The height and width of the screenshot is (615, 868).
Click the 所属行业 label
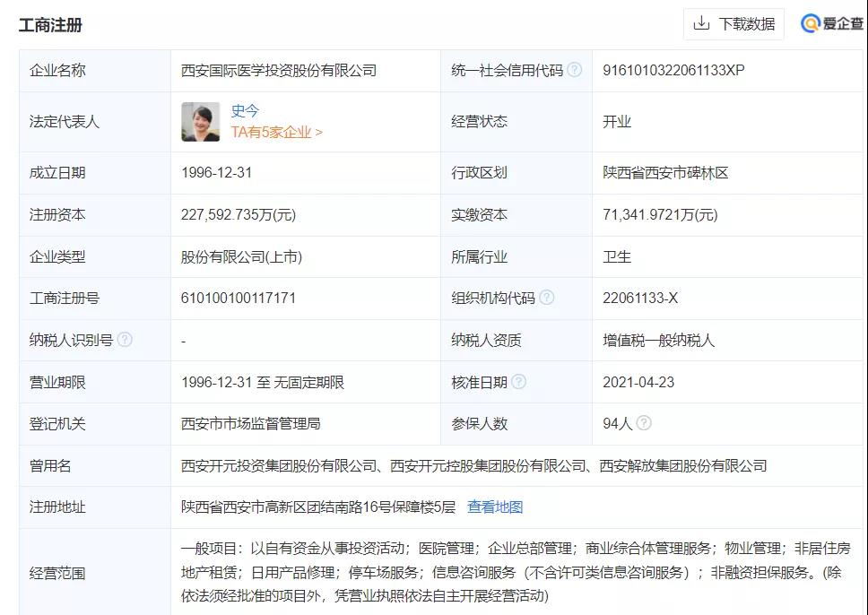480,257
